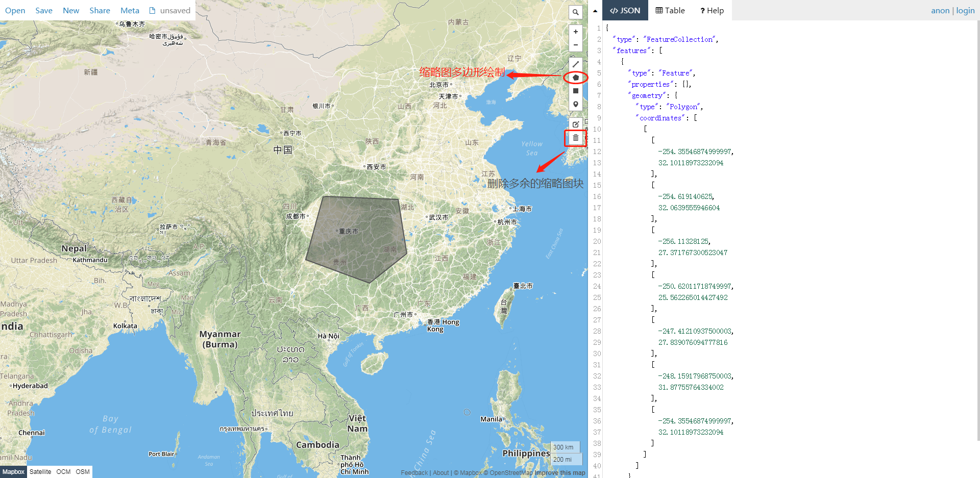The height and width of the screenshot is (478, 980).
Task: Open the map search magnifier tool
Action: click(x=575, y=12)
